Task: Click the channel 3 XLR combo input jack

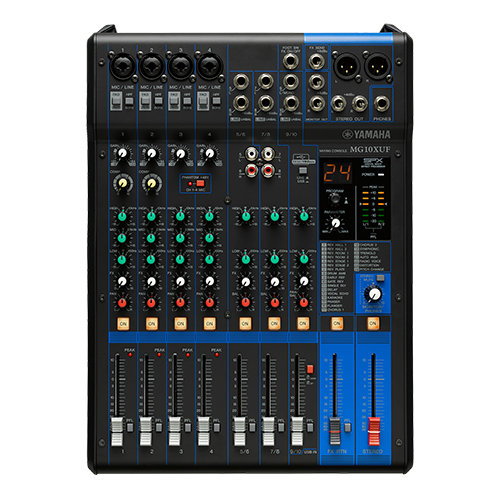Action: pos(181,66)
